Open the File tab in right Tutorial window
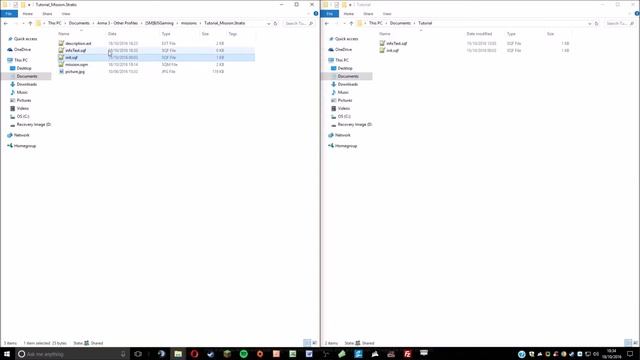The width and height of the screenshot is (640, 360). pyautogui.click(x=329, y=14)
